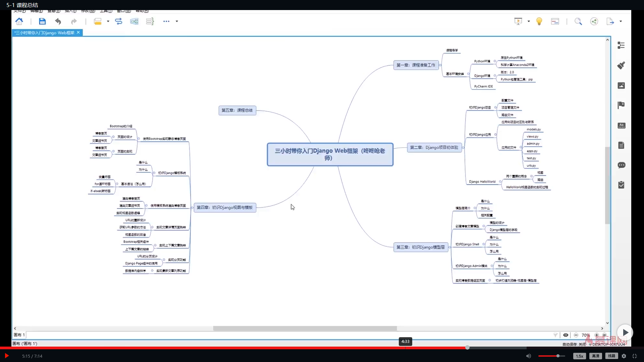
Task: Open dropdown arrow beside the Topic icon
Action: pos(108,21)
